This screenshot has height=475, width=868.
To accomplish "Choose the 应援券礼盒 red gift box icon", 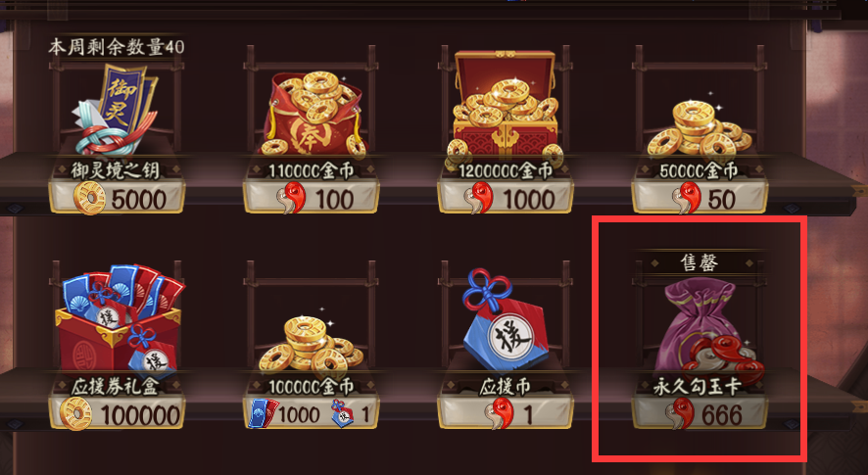I will [x=119, y=320].
